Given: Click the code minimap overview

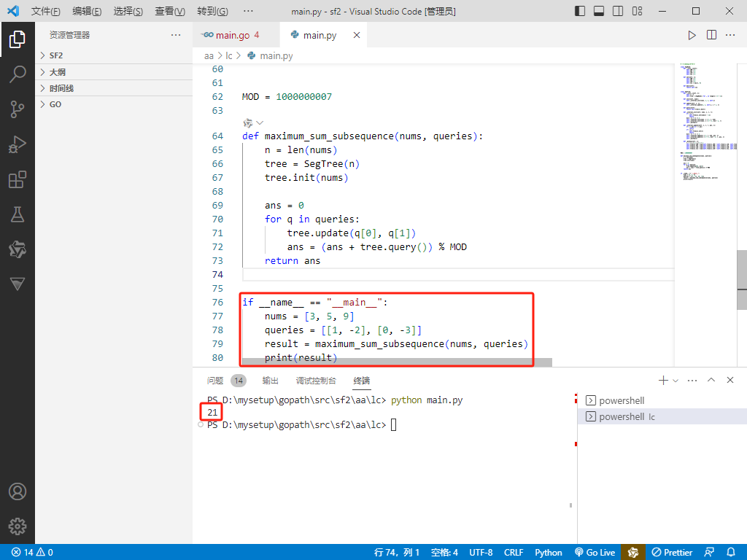Looking at the screenshot, I should pyautogui.click(x=708, y=122).
